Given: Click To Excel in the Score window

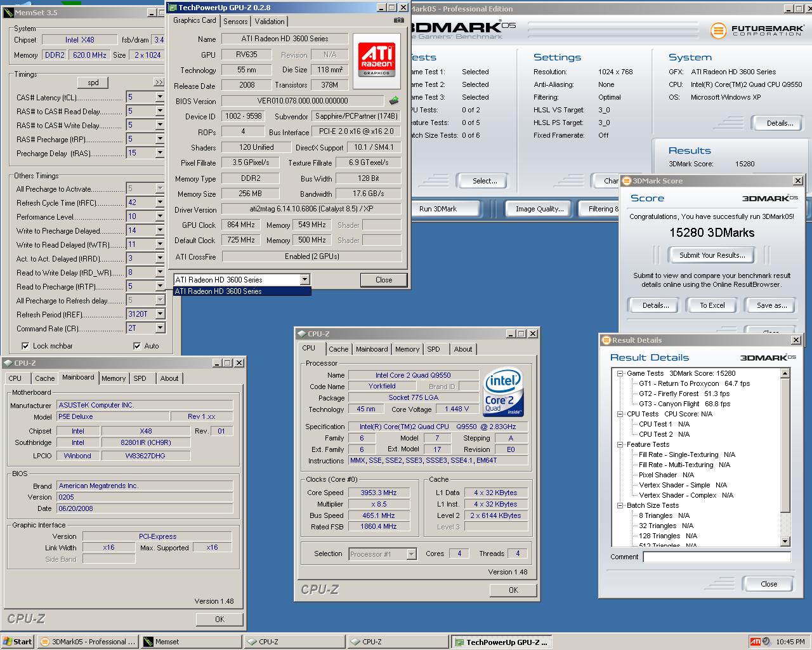Looking at the screenshot, I should click(712, 305).
